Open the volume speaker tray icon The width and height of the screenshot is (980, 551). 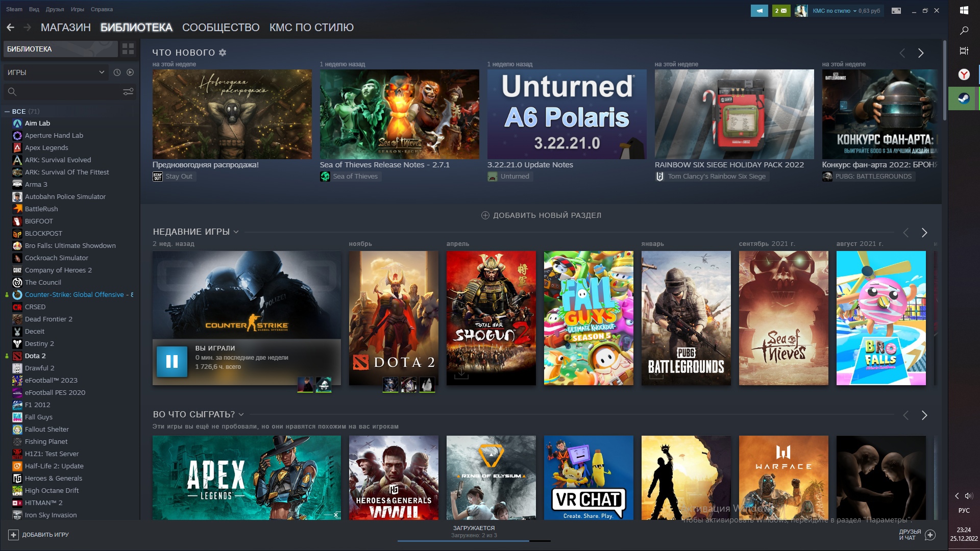click(x=969, y=496)
